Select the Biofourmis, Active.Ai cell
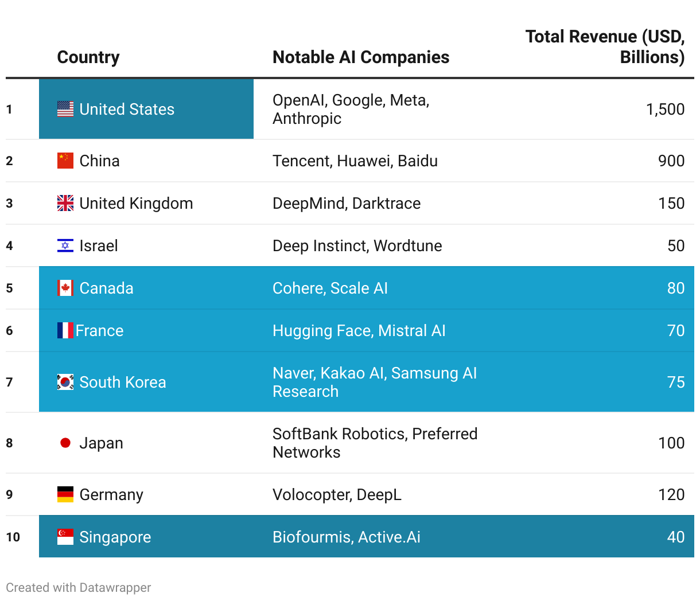Viewport: 700px width, 601px height. tap(347, 537)
